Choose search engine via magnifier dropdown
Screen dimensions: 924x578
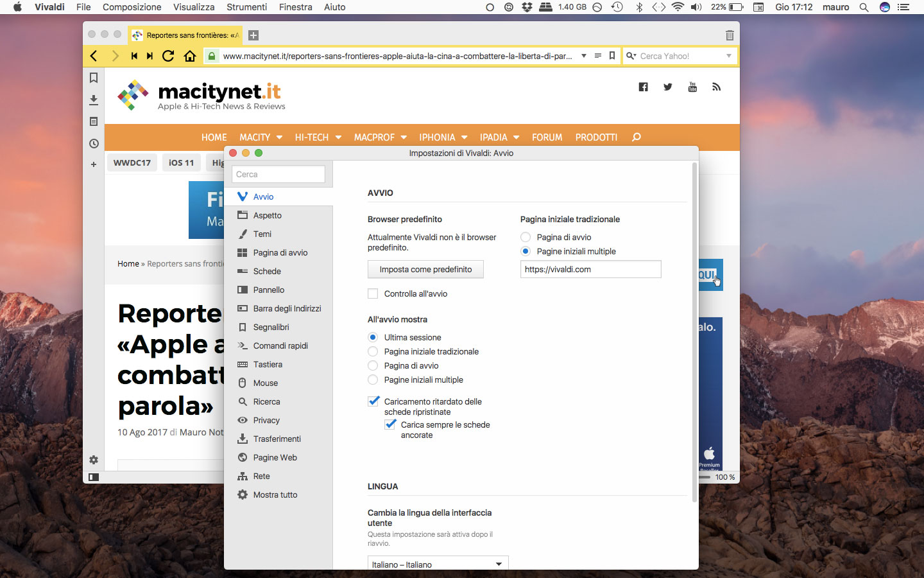(x=631, y=56)
